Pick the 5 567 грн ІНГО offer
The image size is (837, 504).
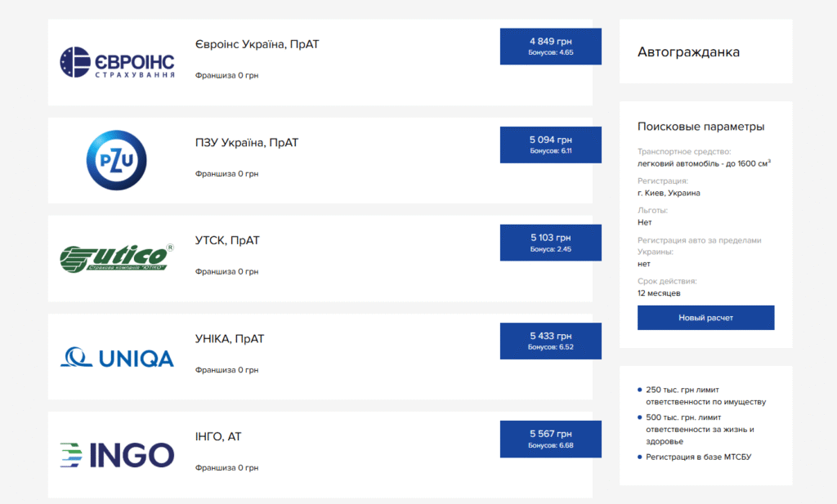pyautogui.click(x=550, y=439)
